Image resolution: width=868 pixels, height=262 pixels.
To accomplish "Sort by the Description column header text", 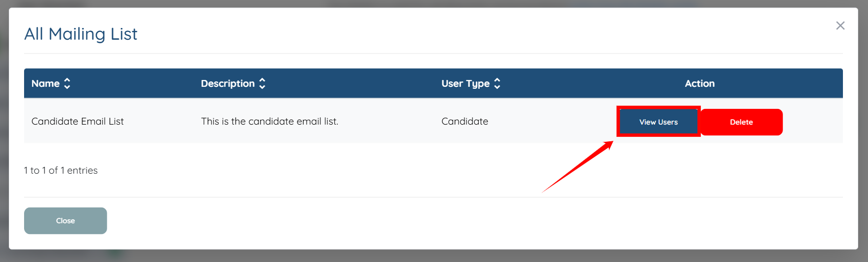I will 228,83.
